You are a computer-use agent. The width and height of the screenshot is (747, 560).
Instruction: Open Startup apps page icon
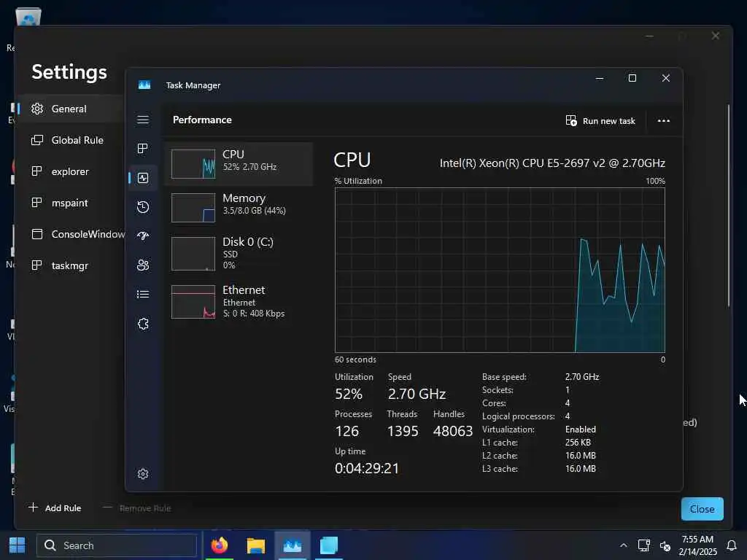pos(143,236)
